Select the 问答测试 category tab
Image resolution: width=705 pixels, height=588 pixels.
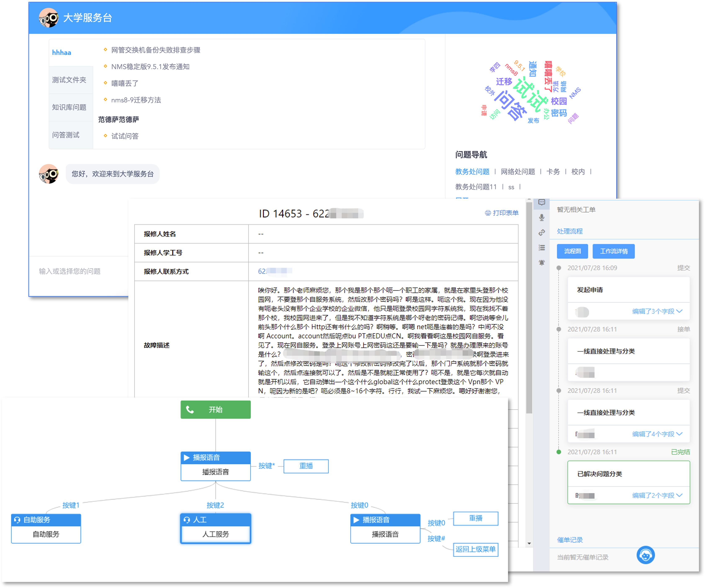click(x=66, y=135)
